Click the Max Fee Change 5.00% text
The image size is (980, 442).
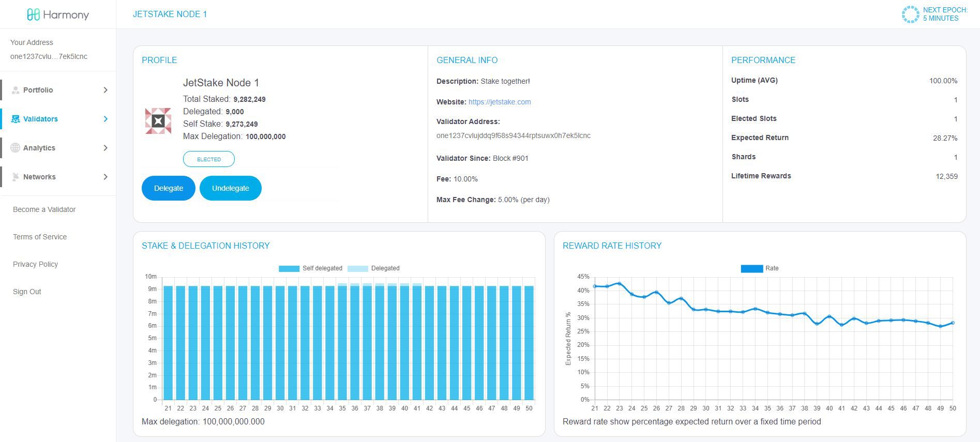pyautogui.click(x=493, y=200)
